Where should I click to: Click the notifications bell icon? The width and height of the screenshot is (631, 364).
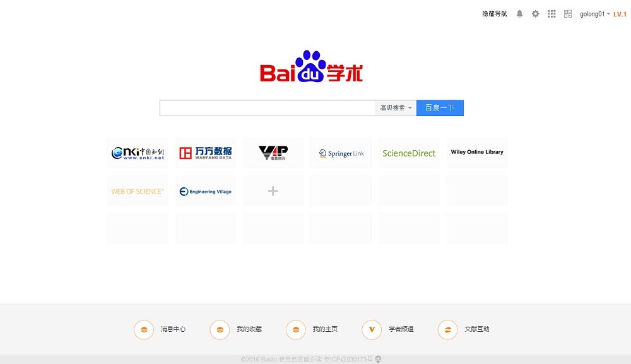point(519,14)
